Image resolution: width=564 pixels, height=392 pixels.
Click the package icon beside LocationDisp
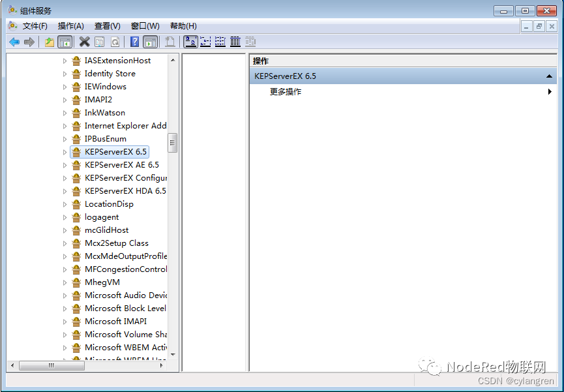76,204
